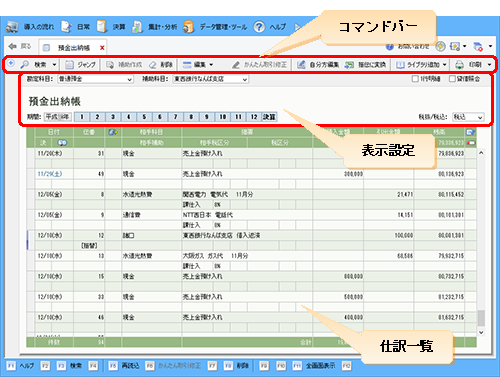Click the 削除 eraser button
Image resolution: width=500 pixels, height=377 pixels.
[x=161, y=65]
